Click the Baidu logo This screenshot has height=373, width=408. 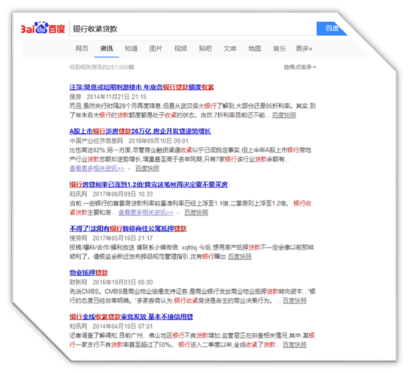[43, 28]
